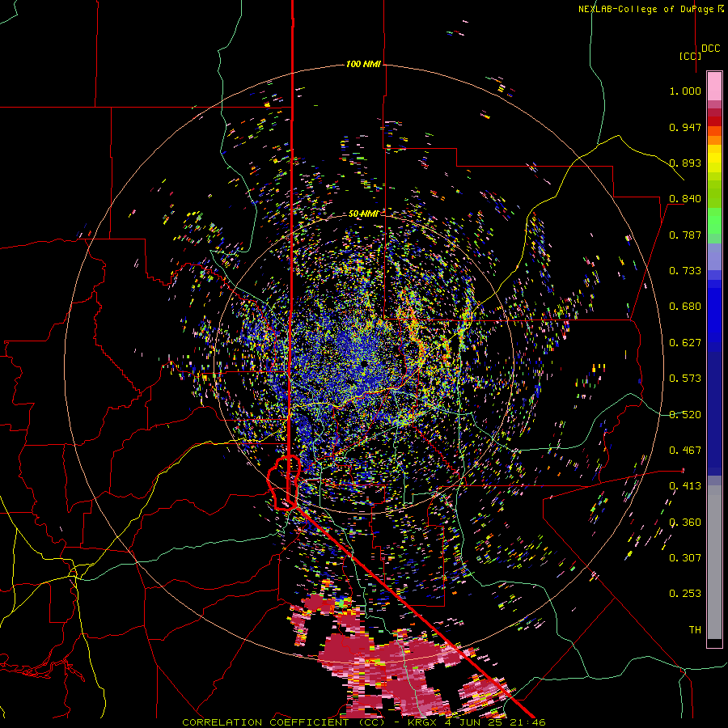728x728 pixels.
Task: Click the [CC] legend title
Action: pyautogui.click(x=691, y=56)
